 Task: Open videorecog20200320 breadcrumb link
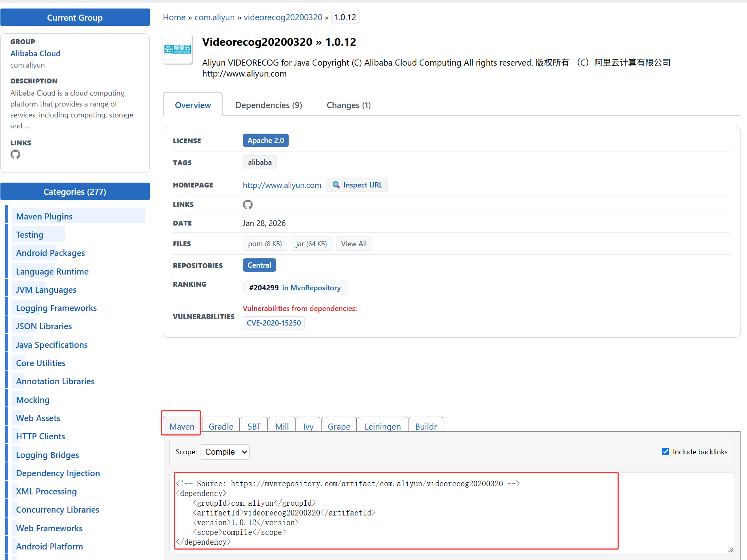(283, 17)
